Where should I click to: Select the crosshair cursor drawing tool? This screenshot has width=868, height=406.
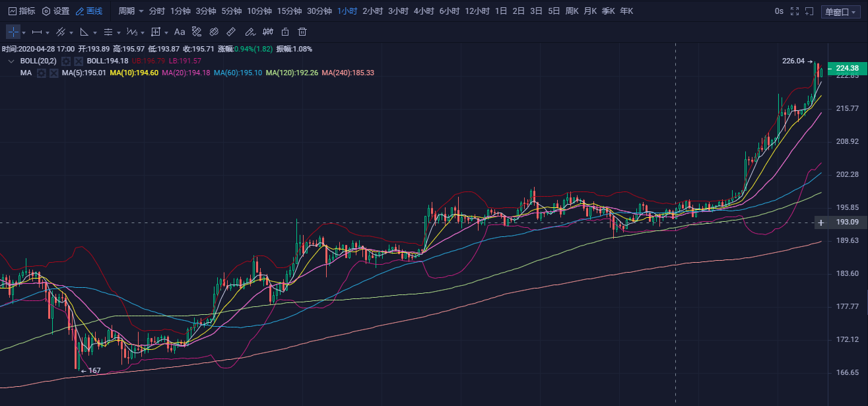13,32
